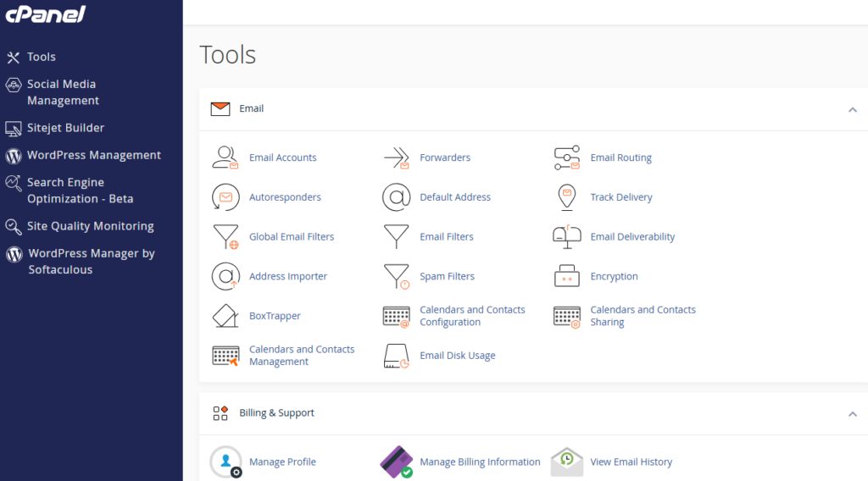This screenshot has width=868, height=481.
Task: Open the Manage Profile link
Action: [282, 462]
